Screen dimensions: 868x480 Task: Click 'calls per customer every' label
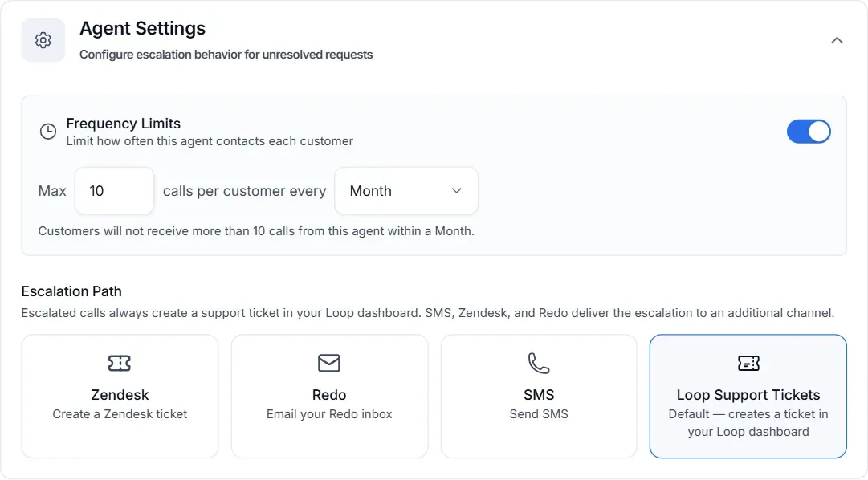coord(244,191)
